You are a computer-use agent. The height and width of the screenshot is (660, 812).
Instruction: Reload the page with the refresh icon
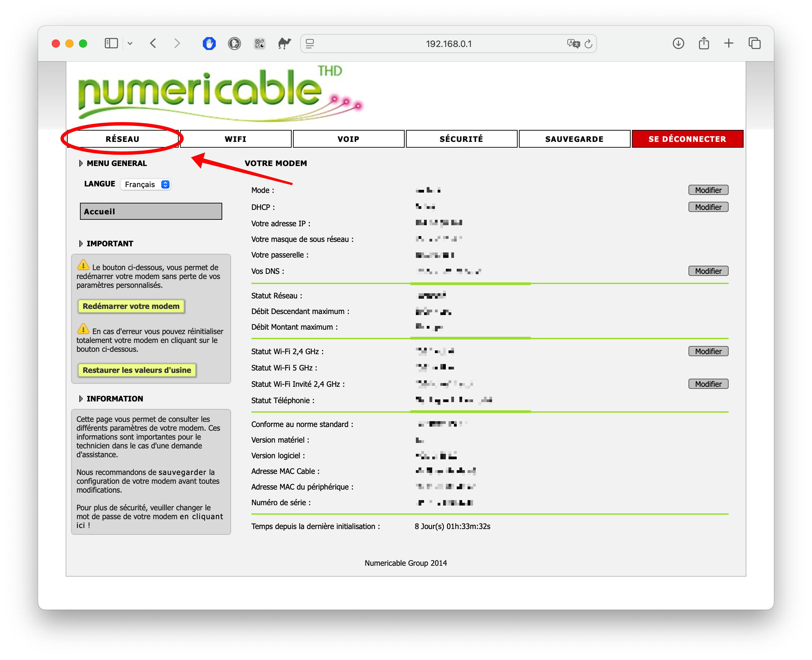pos(588,44)
